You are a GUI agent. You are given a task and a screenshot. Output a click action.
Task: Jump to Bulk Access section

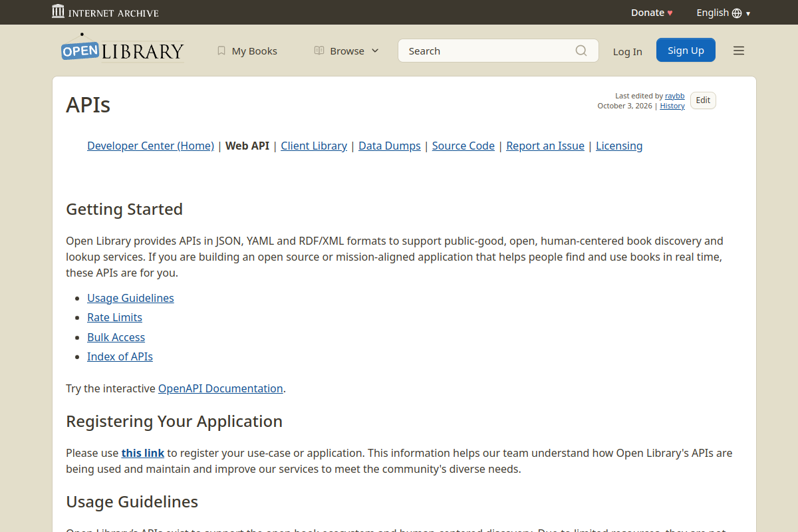pos(116,337)
